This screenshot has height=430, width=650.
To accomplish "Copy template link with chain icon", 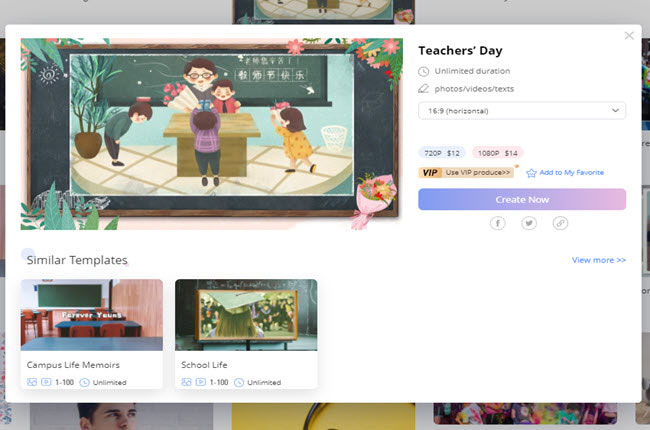I will pyautogui.click(x=560, y=223).
